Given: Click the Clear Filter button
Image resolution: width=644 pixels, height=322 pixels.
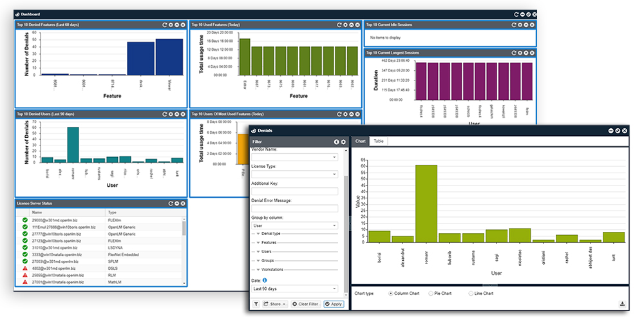Looking at the screenshot, I should [x=305, y=304].
